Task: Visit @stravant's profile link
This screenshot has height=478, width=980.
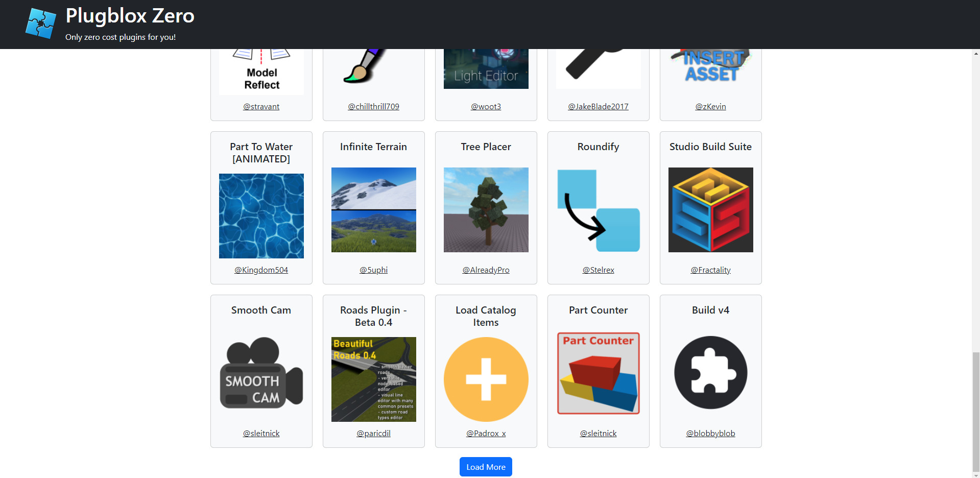Action: point(261,106)
